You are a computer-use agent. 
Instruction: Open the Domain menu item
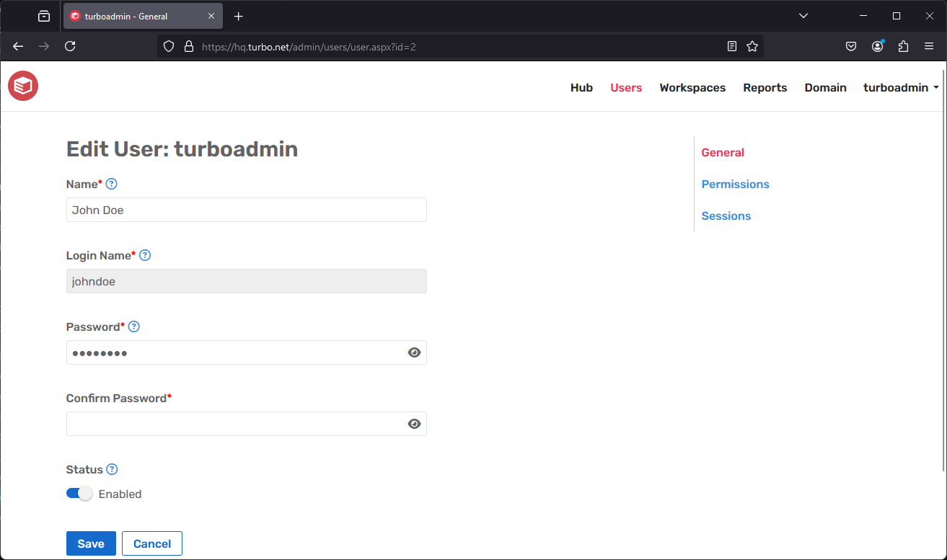click(826, 87)
